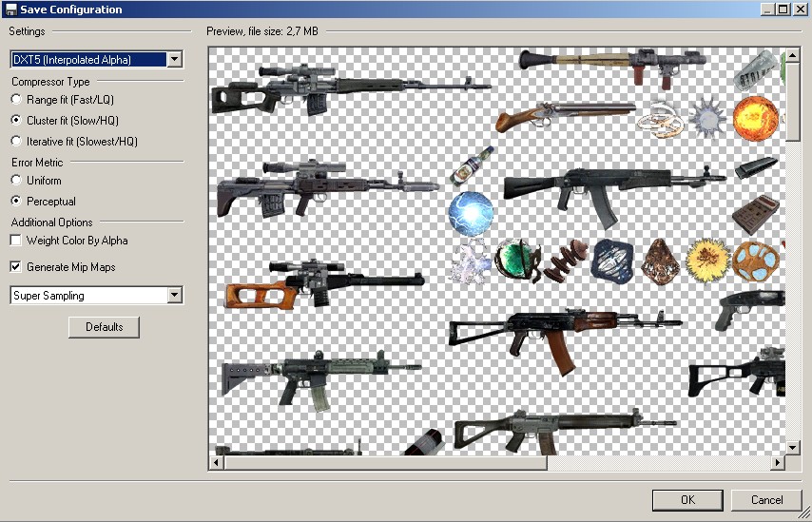Click the black pistol magazine icon

(756, 167)
